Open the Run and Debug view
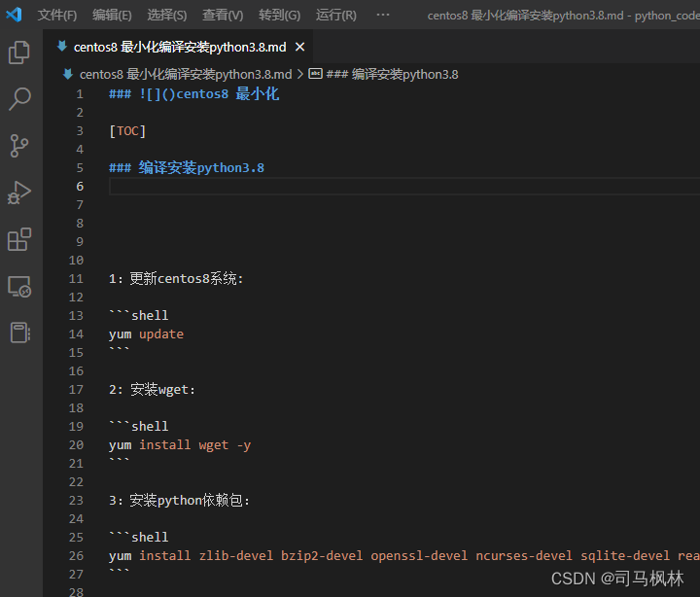Image resolution: width=700 pixels, height=597 pixels. [19, 193]
